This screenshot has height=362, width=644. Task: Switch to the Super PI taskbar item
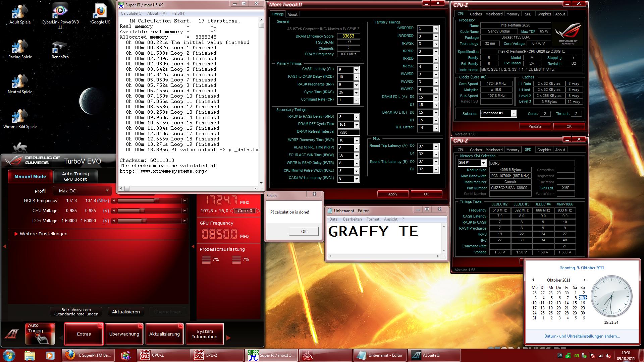271,355
